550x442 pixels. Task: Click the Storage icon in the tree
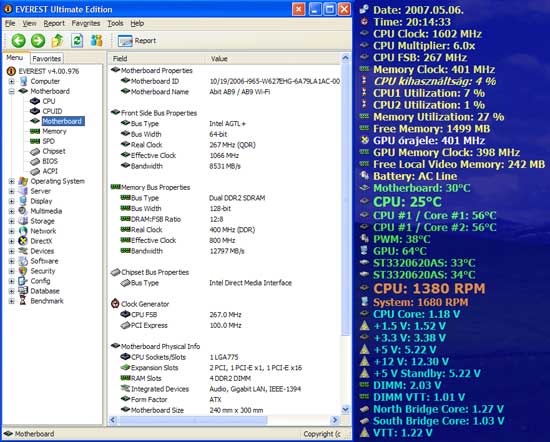[x=23, y=221]
